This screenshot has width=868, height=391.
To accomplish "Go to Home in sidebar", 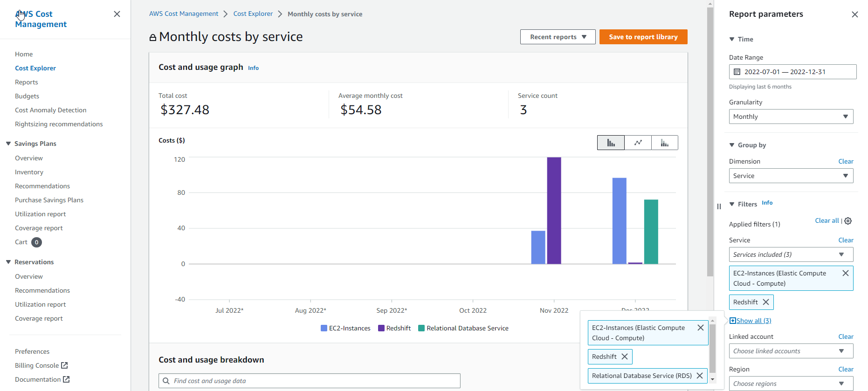I will click(x=24, y=54).
